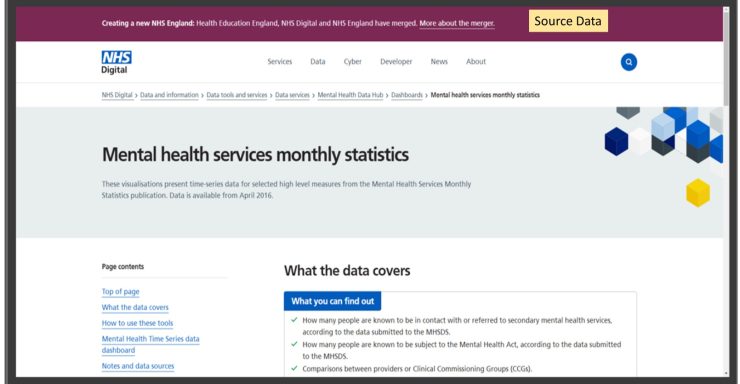740x384 pixels.
Task: Open the Data menu
Action: pyautogui.click(x=318, y=62)
